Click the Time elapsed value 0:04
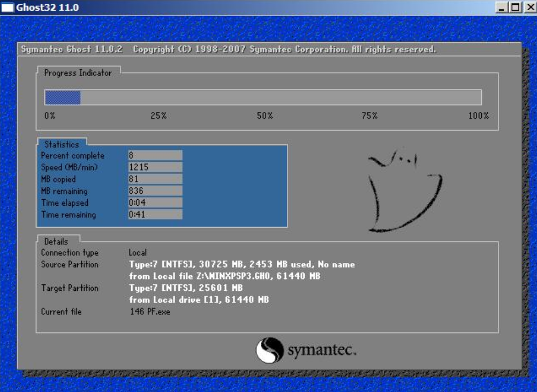The width and height of the screenshot is (537, 392). (x=155, y=202)
